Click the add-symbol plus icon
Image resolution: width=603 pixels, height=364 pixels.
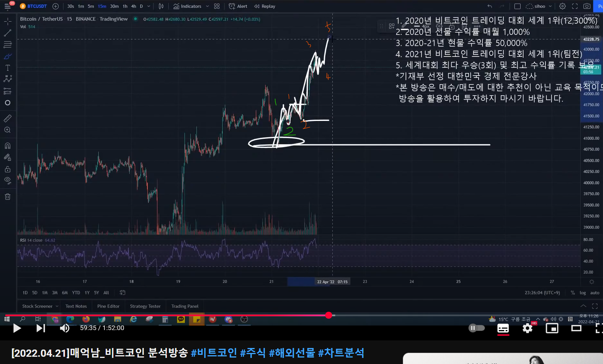(x=55, y=6)
